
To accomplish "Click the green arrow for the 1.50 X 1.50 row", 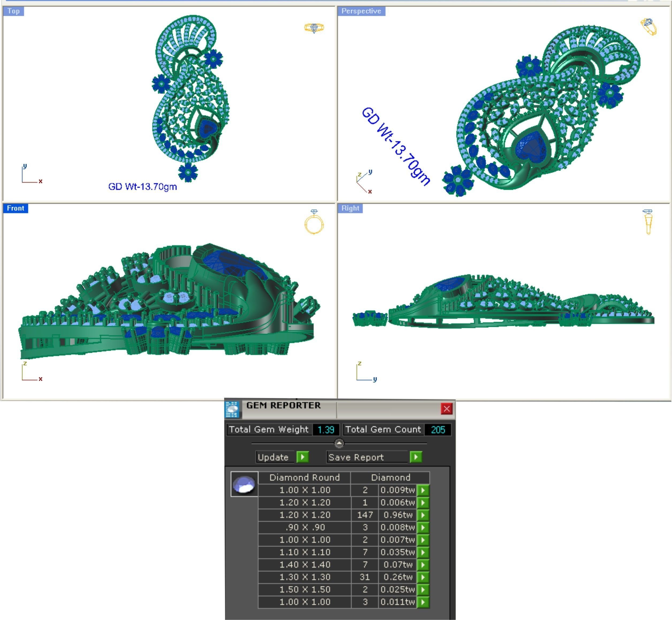I will [423, 589].
